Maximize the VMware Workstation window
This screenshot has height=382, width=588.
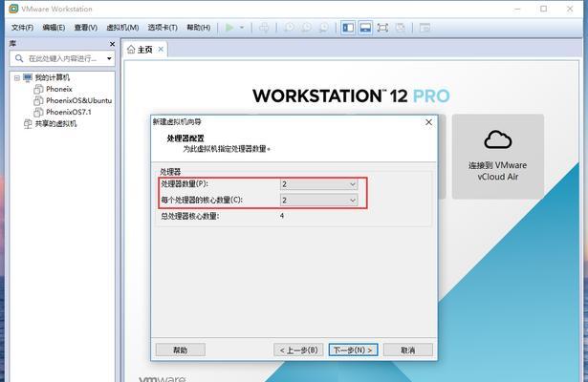tap(543, 9)
